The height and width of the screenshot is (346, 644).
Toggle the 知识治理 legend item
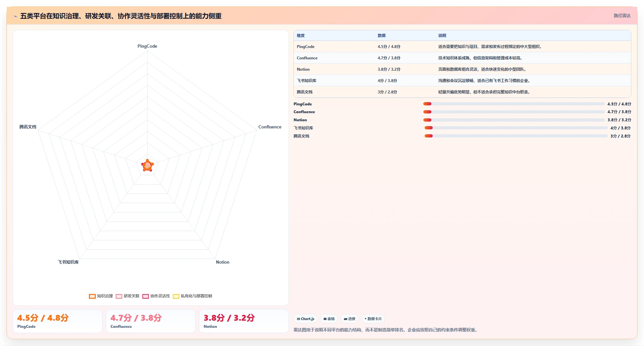point(101,296)
